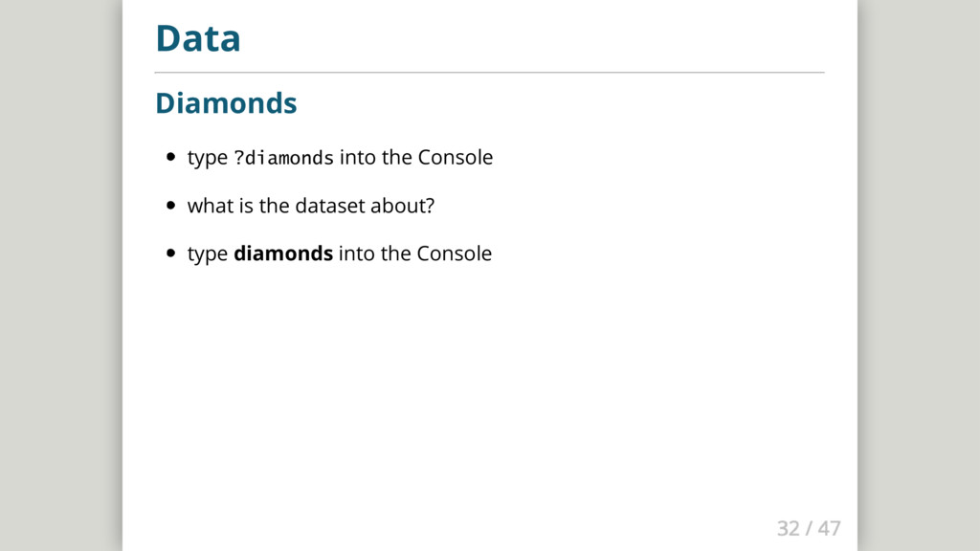Click the bold "diamonds" word
This screenshot has width=980, height=551.
pos(283,253)
